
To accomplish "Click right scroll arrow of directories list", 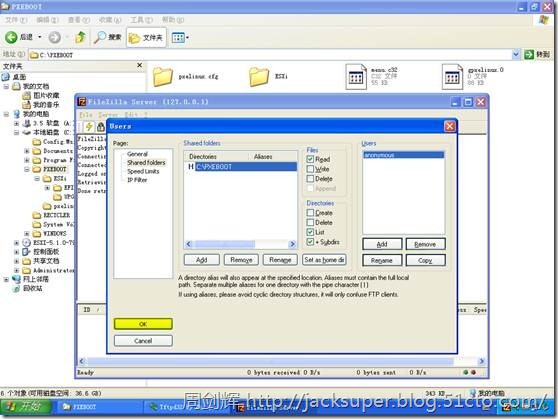I will tap(292, 244).
